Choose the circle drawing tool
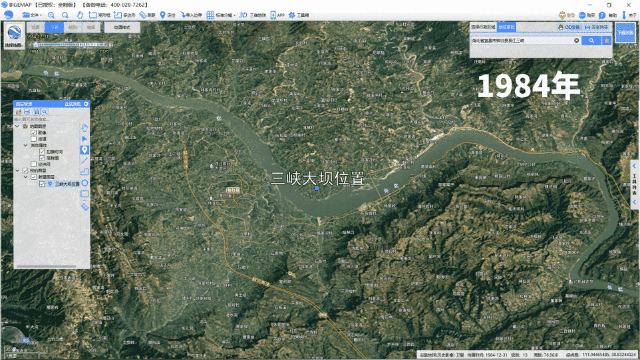The height and width of the screenshot is (360, 640). click(x=84, y=182)
